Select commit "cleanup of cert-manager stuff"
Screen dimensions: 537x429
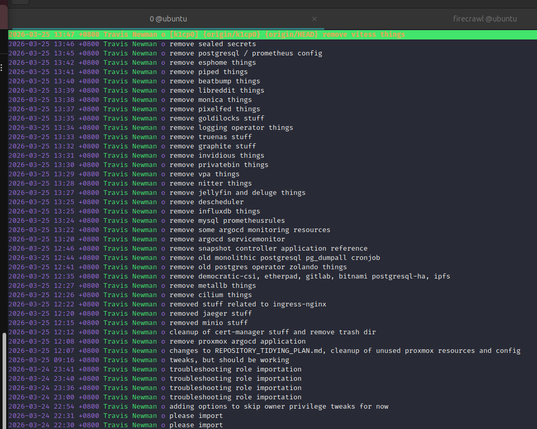[x=273, y=332]
